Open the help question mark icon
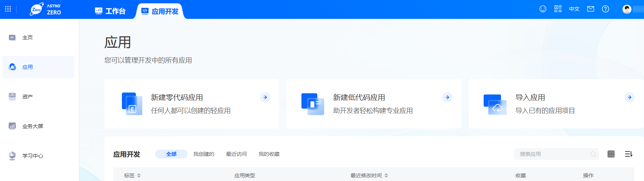 (605, 9)
